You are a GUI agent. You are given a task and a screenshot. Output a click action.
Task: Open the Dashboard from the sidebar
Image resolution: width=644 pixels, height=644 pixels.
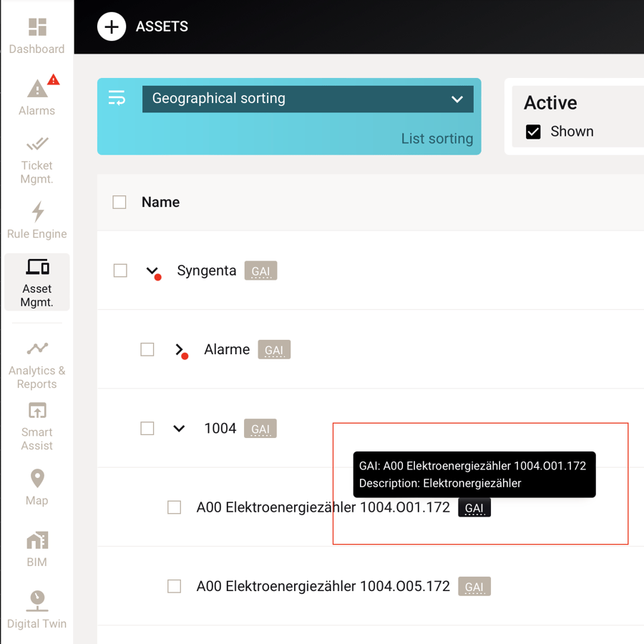[x=37, y=36]
